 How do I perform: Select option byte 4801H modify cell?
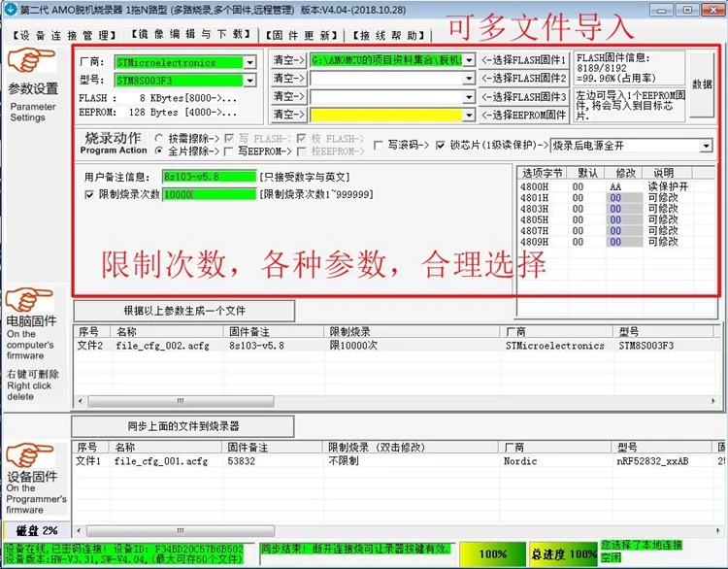pos(624,198)
